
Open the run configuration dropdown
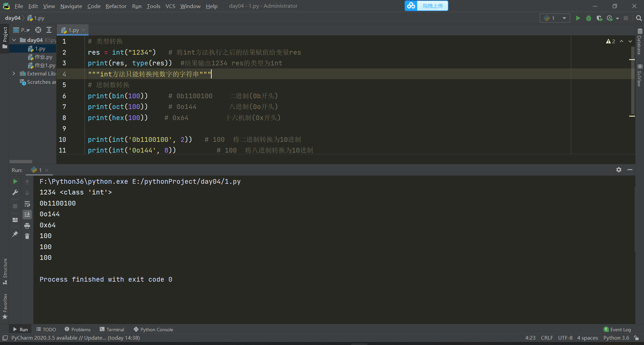(x=555, y=18)
